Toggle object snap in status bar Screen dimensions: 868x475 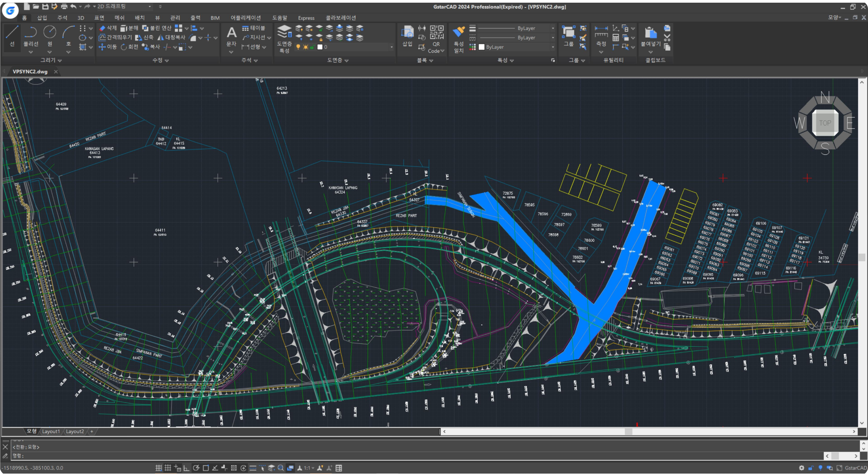tap(205, 468)
